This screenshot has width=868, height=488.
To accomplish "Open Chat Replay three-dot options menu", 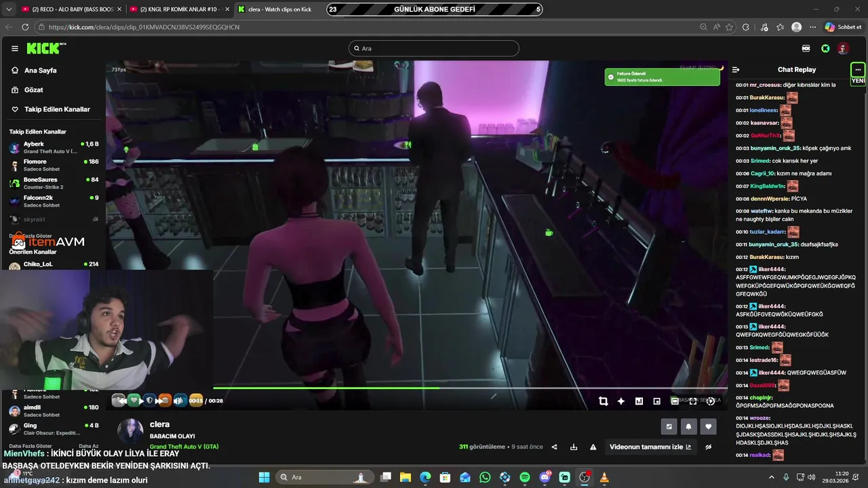I will (858, 69).
